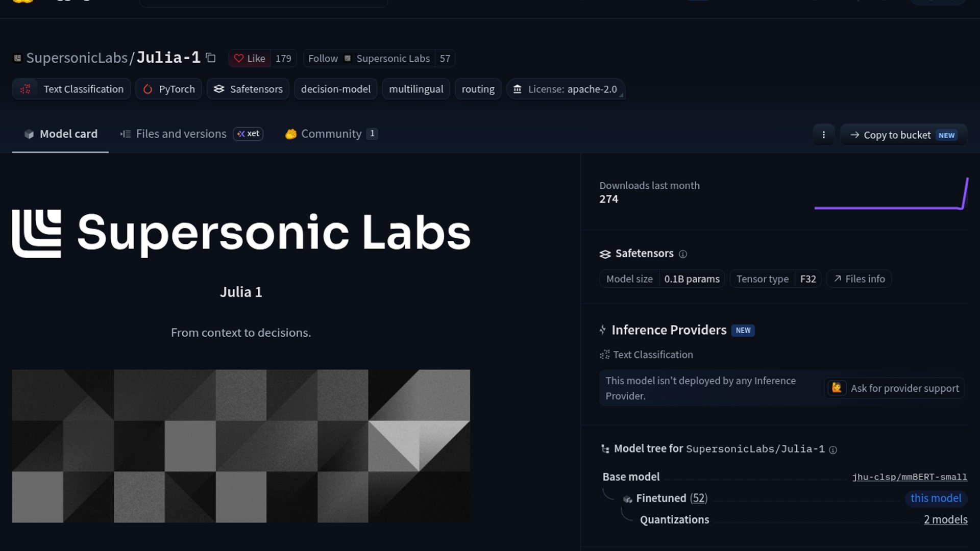Click the Text Classification tag icon

26,89
